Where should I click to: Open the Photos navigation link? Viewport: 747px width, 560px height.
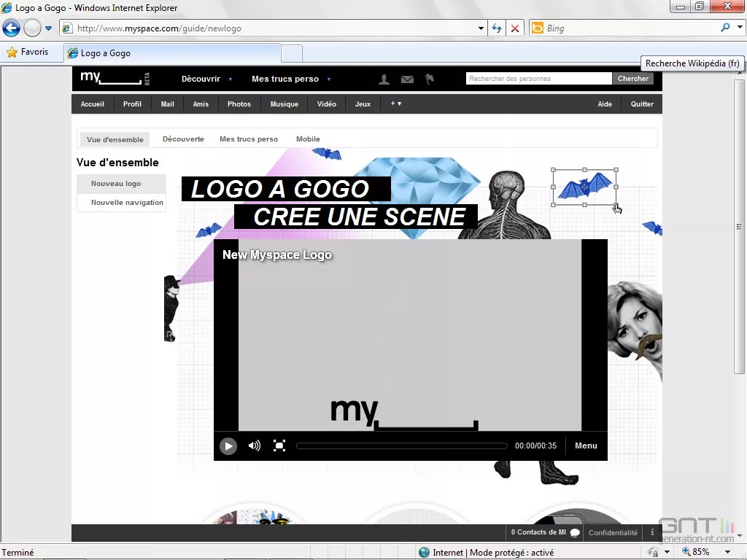pyautogui.click(x=239, y=104)
